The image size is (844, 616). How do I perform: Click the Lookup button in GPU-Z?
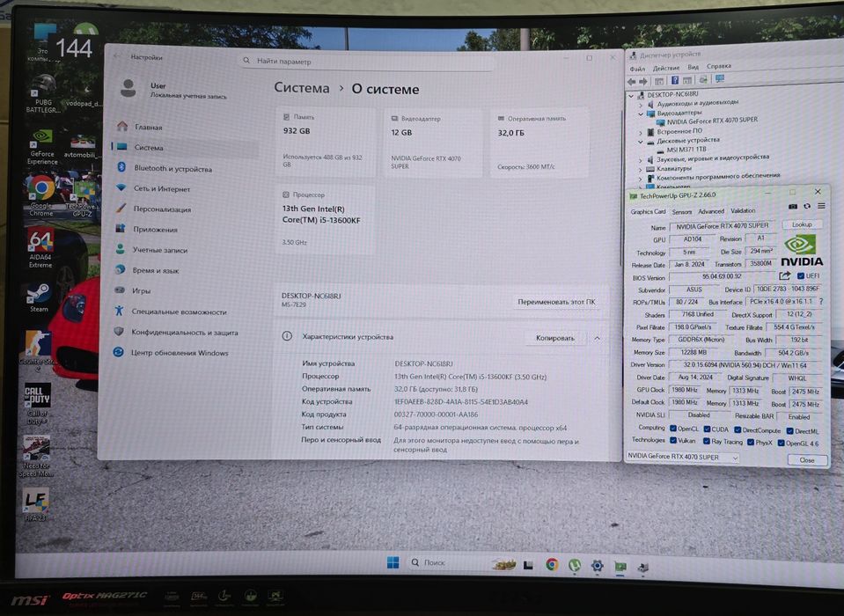pyautogui.click(x=802, y=224)
